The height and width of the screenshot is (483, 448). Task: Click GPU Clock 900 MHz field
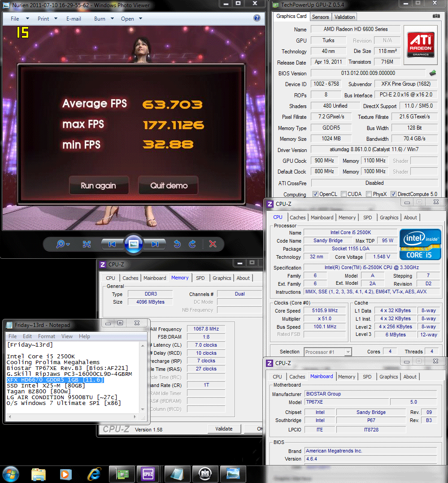[324, 161]
